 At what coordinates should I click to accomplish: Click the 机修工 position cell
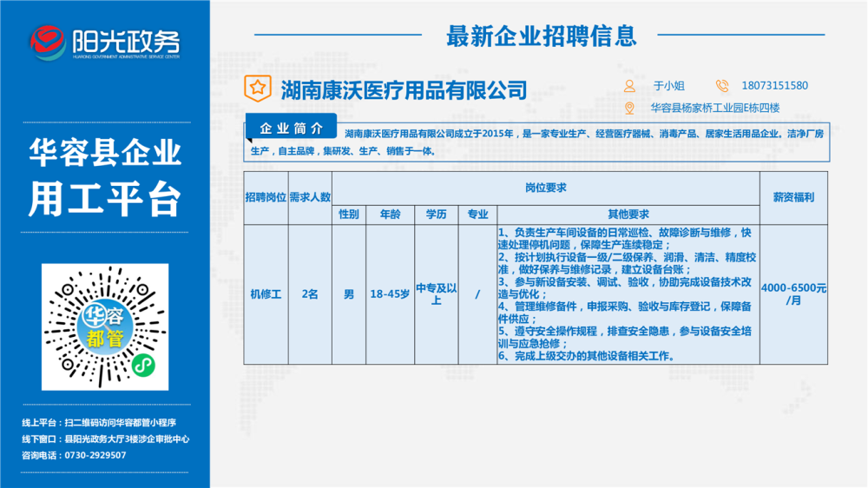coord(266,294)
